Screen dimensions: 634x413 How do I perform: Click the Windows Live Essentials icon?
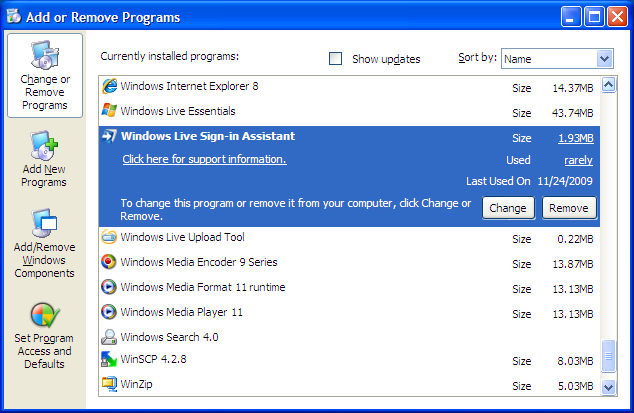pyautogui.click(x=109, y=112)
